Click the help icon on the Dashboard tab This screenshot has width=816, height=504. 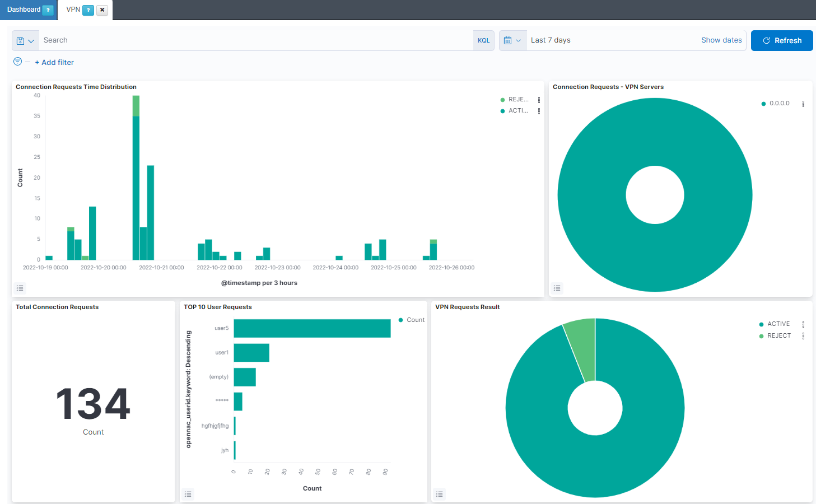(x=48, y=10)
